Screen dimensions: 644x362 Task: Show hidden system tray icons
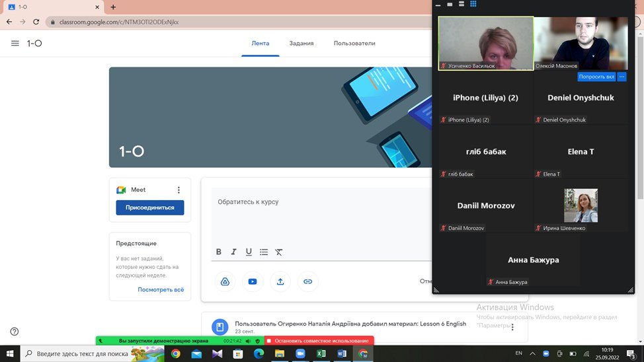[x=533, y=353]
